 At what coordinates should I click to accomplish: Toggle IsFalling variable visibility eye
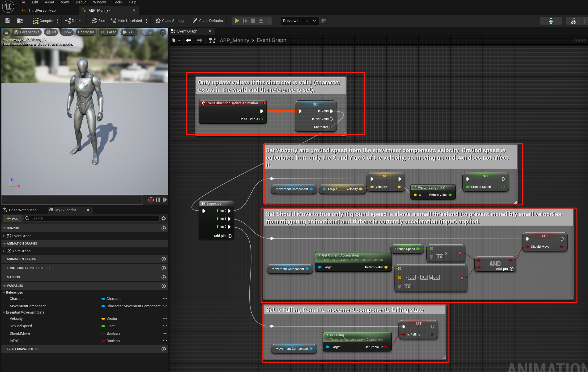click(x=165, y=341)
